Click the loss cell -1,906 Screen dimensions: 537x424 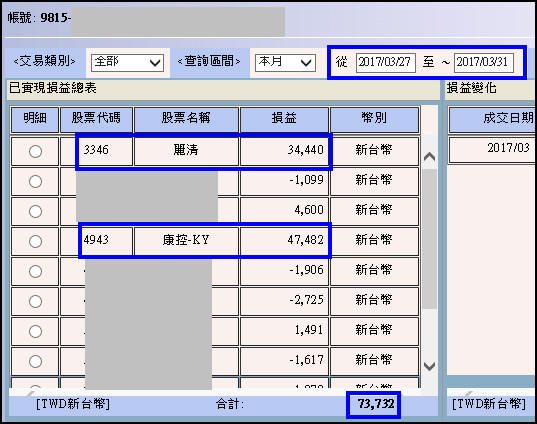point(284,271)
